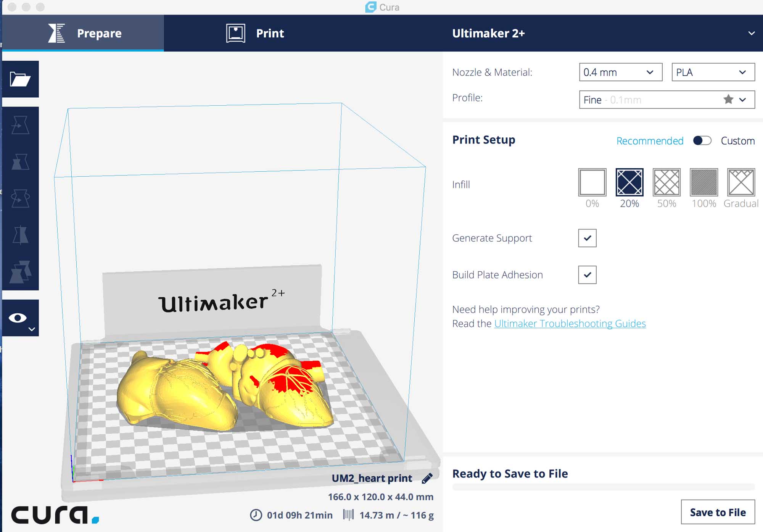Click the UM2_heart print job name
This screenshot has width=763, height=532.
coord(372,478)
